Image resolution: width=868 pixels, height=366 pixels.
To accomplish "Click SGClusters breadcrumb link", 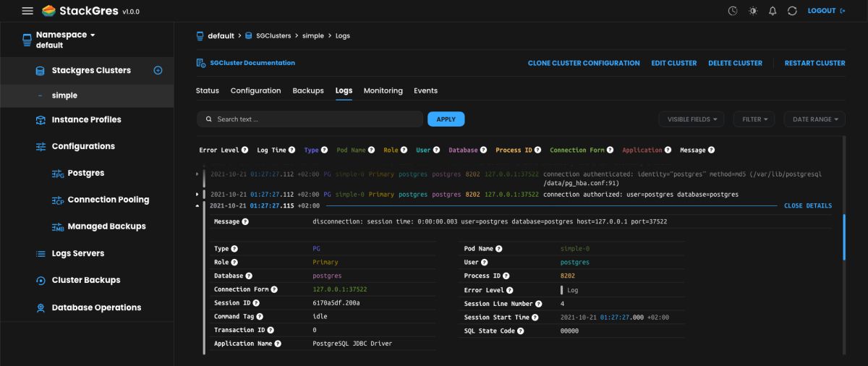I will 272,35.
